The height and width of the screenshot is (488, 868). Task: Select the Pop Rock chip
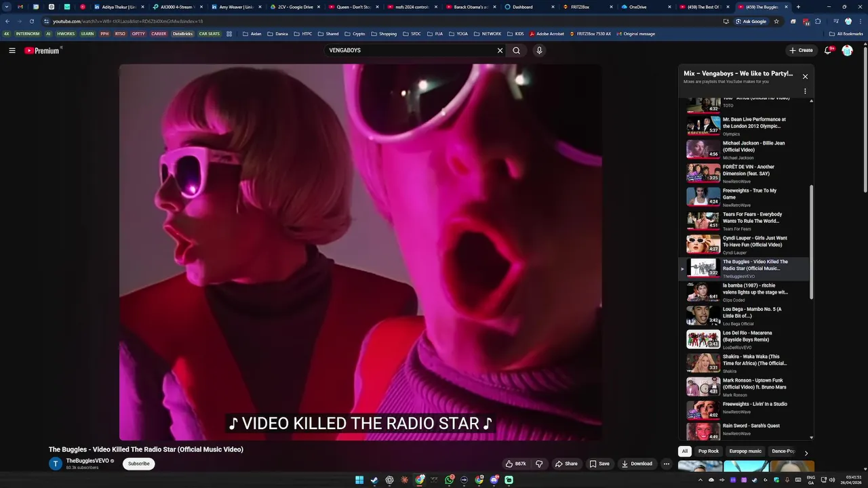pyautogui.click(x=709, y=451)
